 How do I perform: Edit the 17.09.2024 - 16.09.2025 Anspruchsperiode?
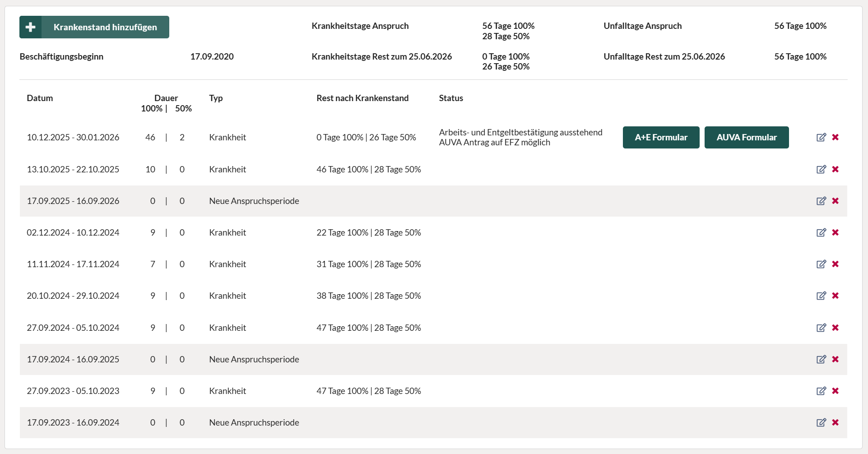(821, 359)
